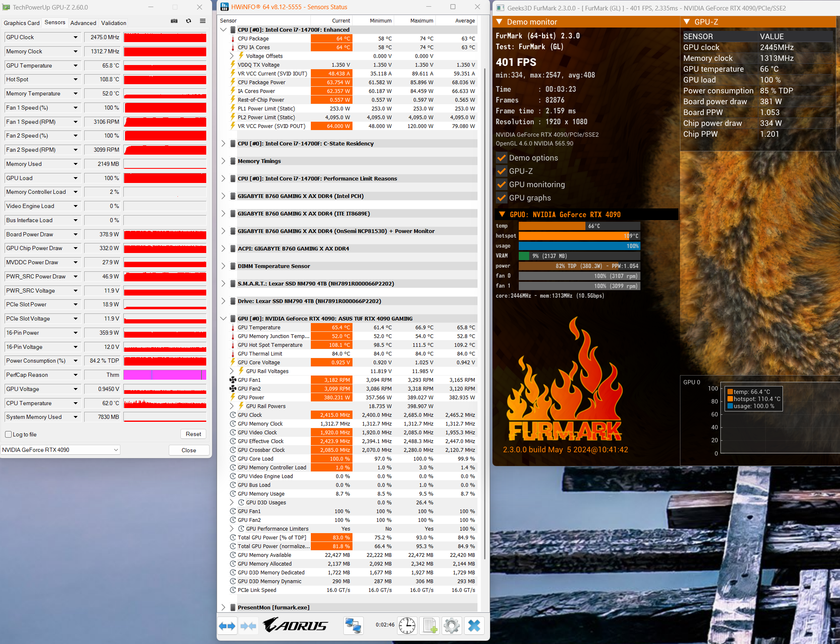Enable the Log to file checkbox

(8, 434)
